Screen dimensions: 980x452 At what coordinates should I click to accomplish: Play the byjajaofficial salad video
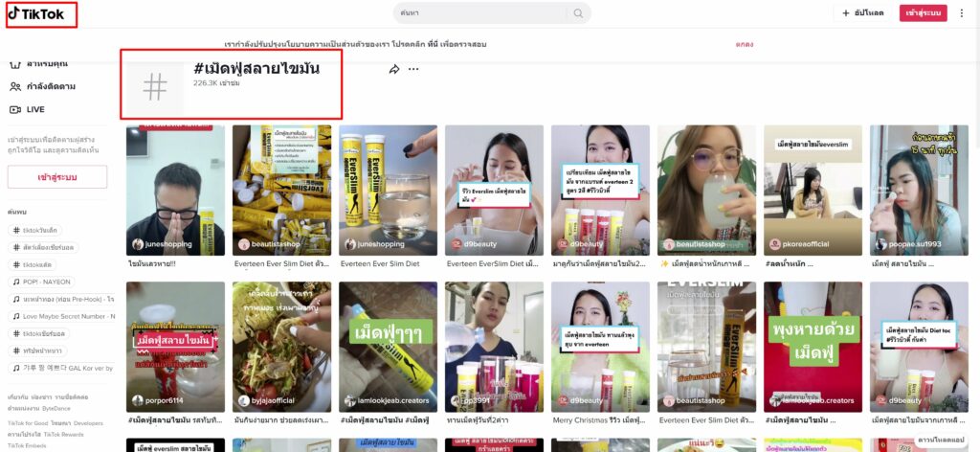(x=281, y=345)
